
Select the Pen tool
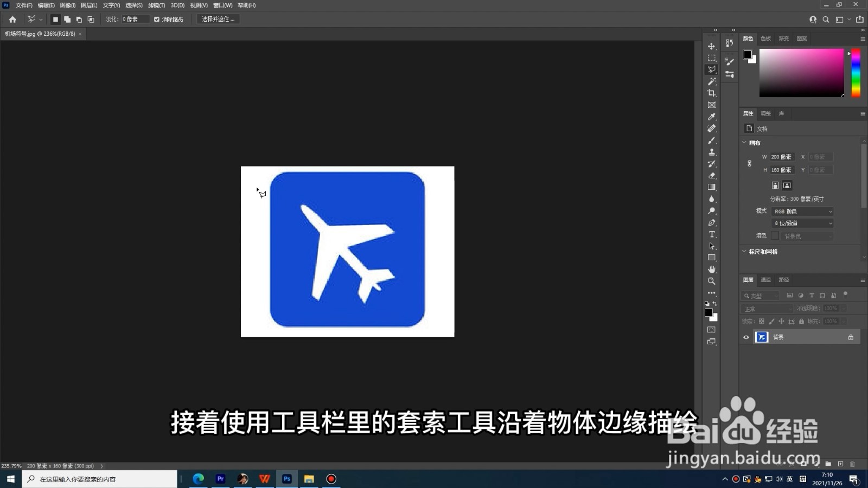pyautogui.click(x=711, y=223)
